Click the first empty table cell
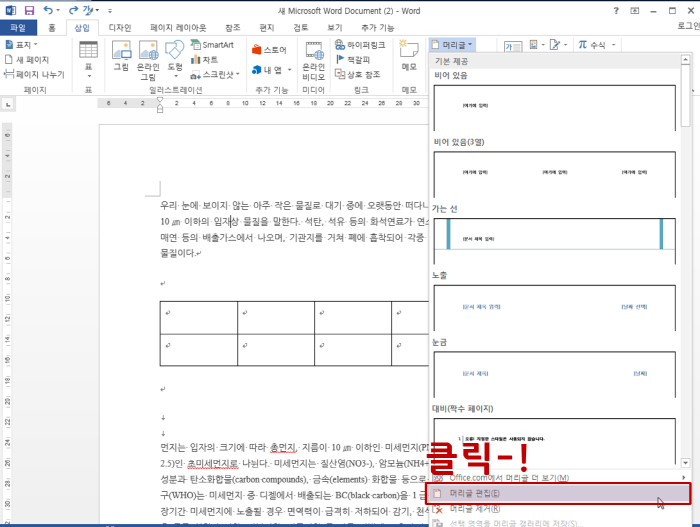700x527 pixels. coord(199,318)
